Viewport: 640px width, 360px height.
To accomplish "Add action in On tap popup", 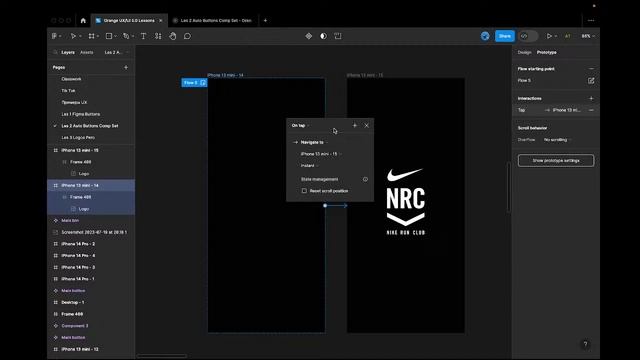I will 354,126.
